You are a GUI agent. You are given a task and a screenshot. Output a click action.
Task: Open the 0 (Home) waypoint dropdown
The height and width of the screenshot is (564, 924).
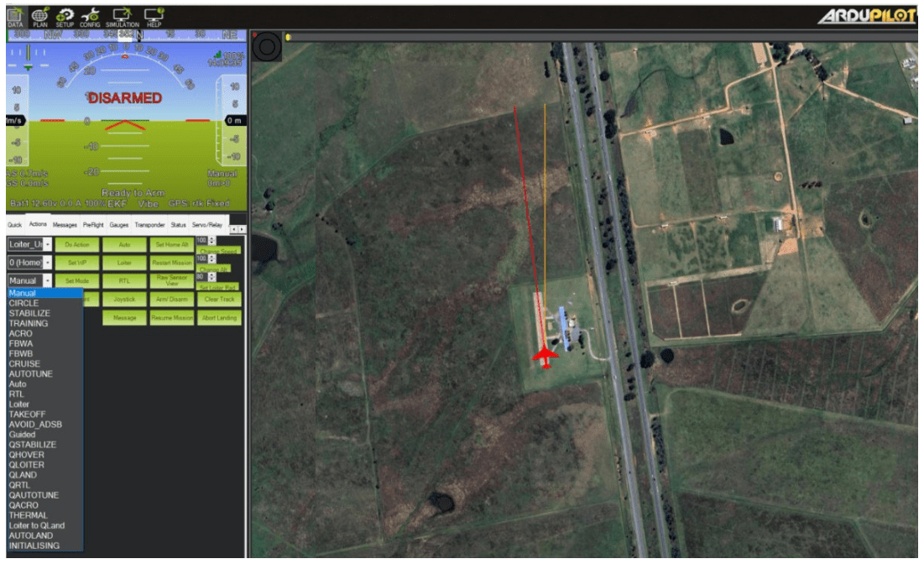[x=47, y=263]
